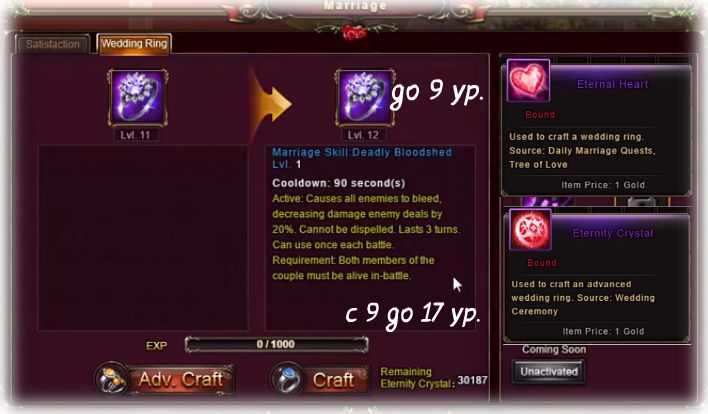Click the empty Lvl. 11 skill description panel
The width and height of the screenshot is (708, 414).
tap(143, 238)
